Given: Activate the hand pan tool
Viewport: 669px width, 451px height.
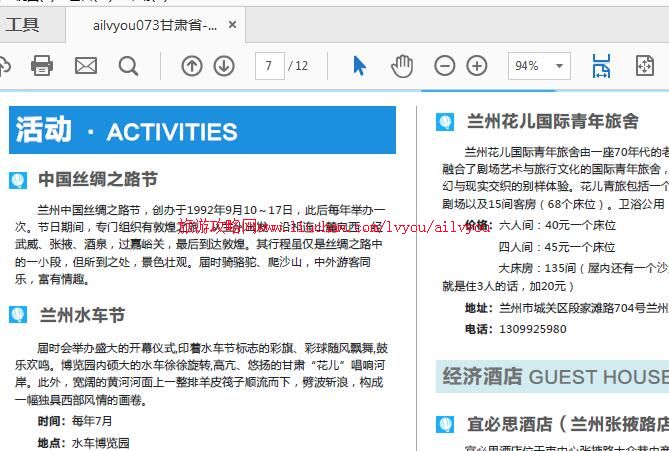Looking at the screenshot, I should (401, 66).
